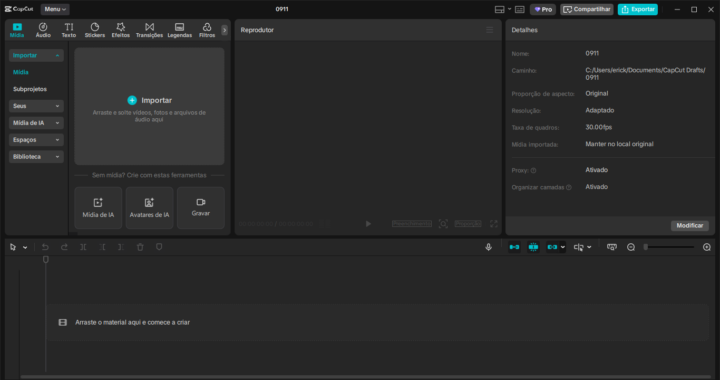Click the delete-left trim icon
720x380 pixels.
click(102, 247)
